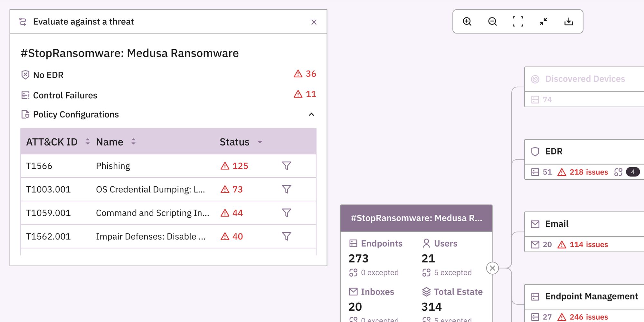Click the Users count 21

tap(428, 259)
